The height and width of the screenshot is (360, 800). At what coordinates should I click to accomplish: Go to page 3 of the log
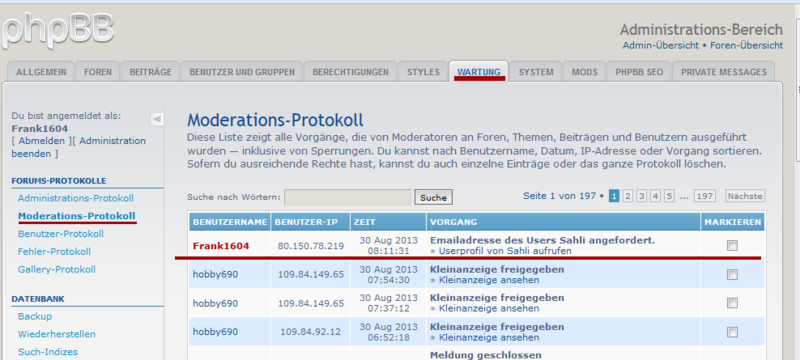pyautogui.click(x=641, y=196)
